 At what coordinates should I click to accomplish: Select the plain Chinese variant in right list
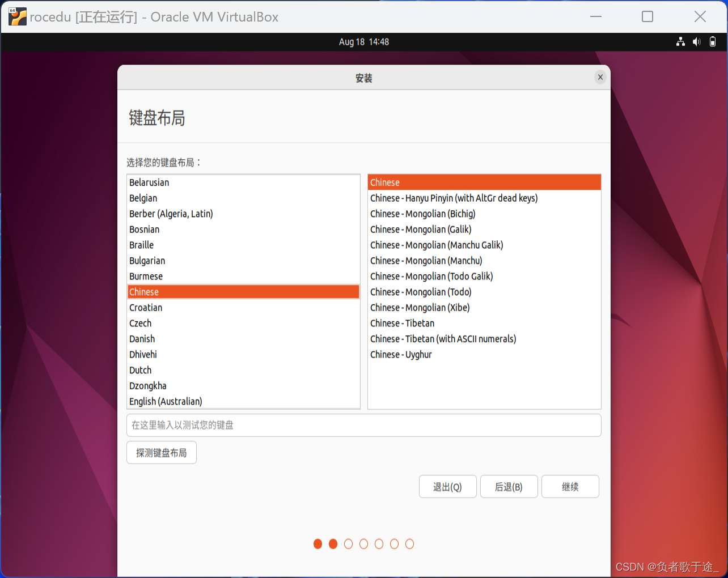pos(484,182)
